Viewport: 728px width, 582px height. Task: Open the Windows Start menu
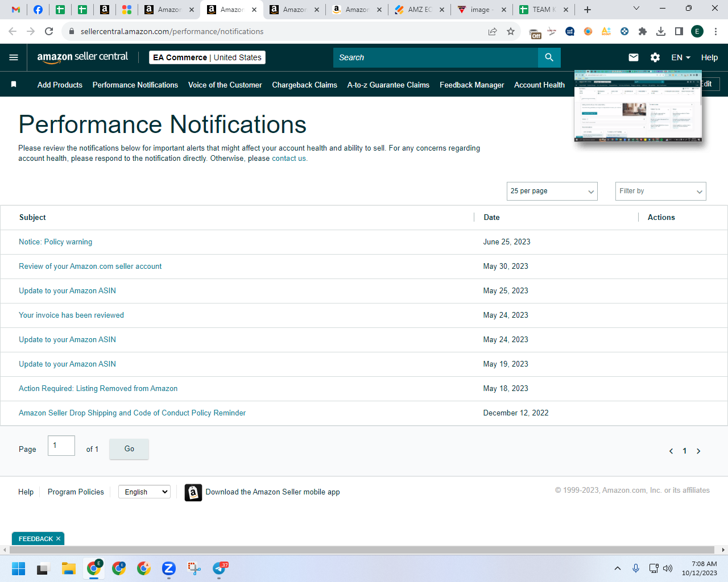click(18, 568)
